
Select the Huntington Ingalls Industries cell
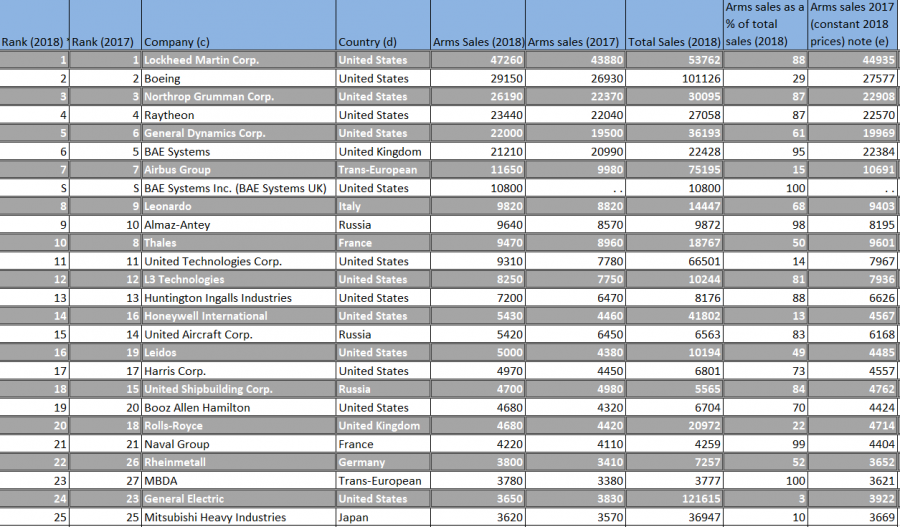tap(239, 298)
